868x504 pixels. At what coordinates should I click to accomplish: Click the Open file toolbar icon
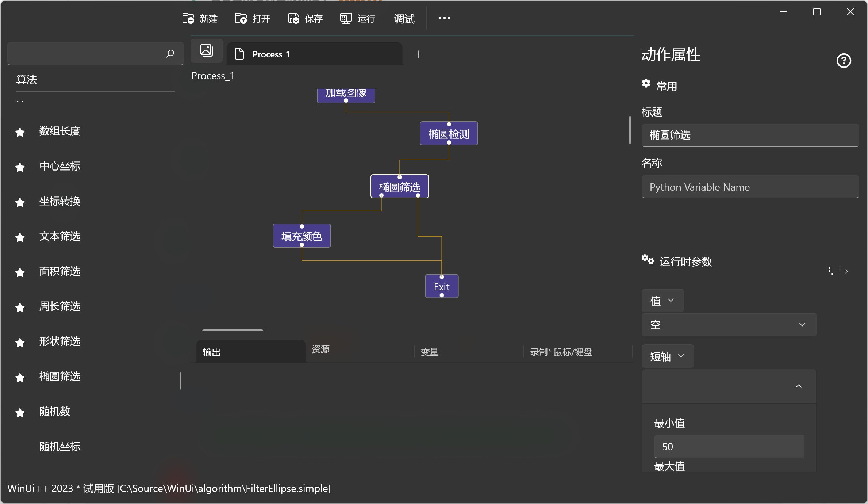click(241, 18)
